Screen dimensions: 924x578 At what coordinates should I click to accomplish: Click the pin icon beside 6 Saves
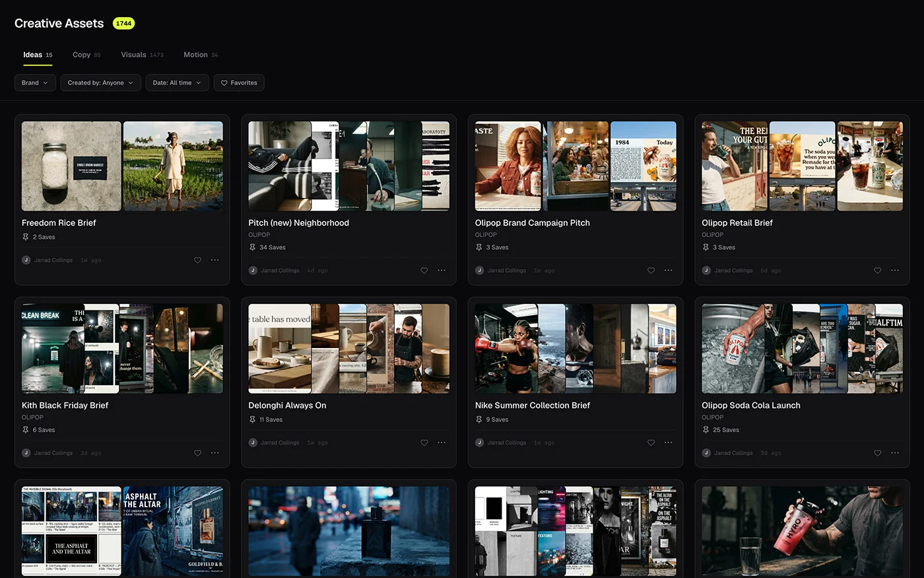click(26, 429)
